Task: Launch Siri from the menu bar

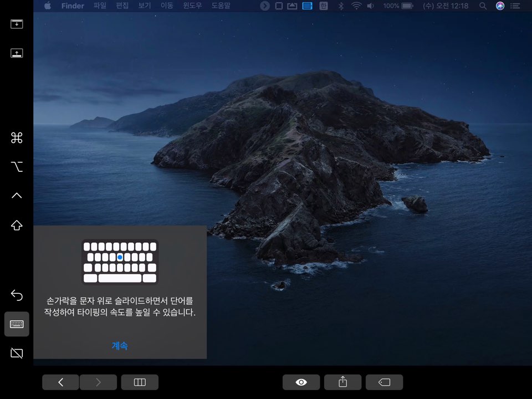Action: 500,6
